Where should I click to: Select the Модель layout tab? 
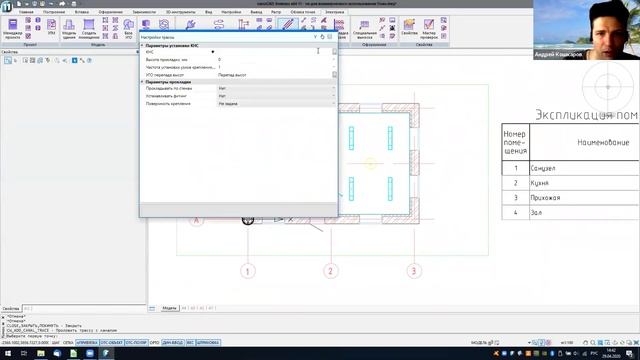point(169,308)
